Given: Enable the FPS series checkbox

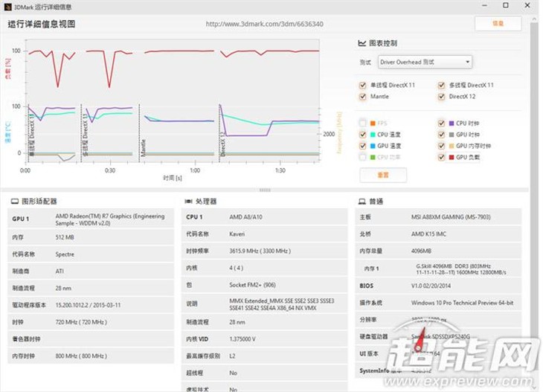Looking at the screenshot, I should (362, 123).
